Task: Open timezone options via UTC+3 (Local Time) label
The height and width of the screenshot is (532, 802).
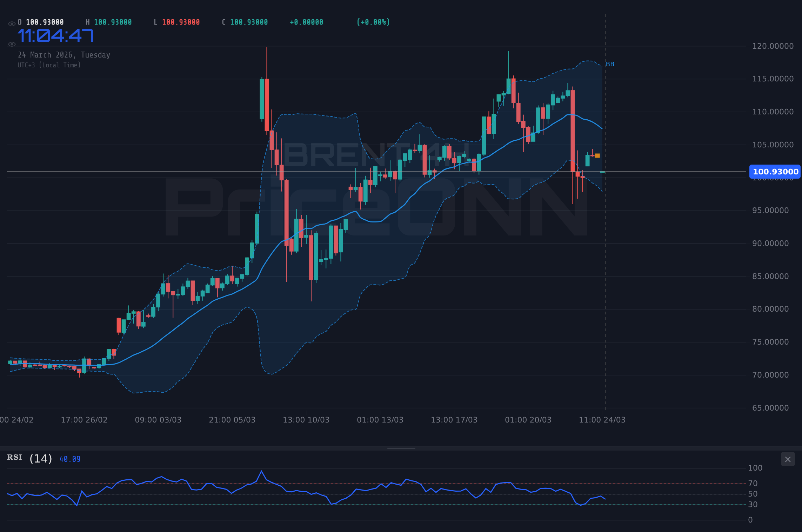Action: [49, 65]
